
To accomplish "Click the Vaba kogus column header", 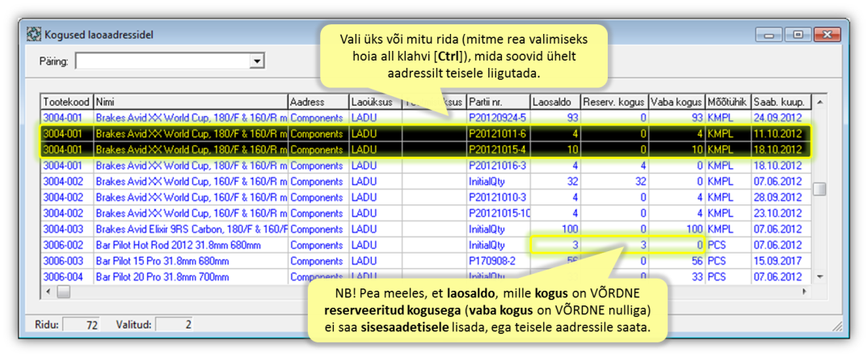I will [676, 103].
